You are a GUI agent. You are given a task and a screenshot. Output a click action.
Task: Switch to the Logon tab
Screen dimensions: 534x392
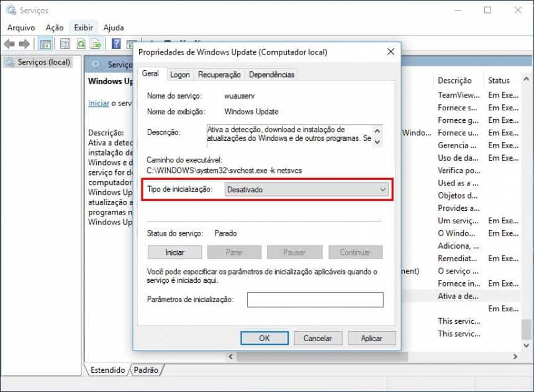(x=180, y=74)
